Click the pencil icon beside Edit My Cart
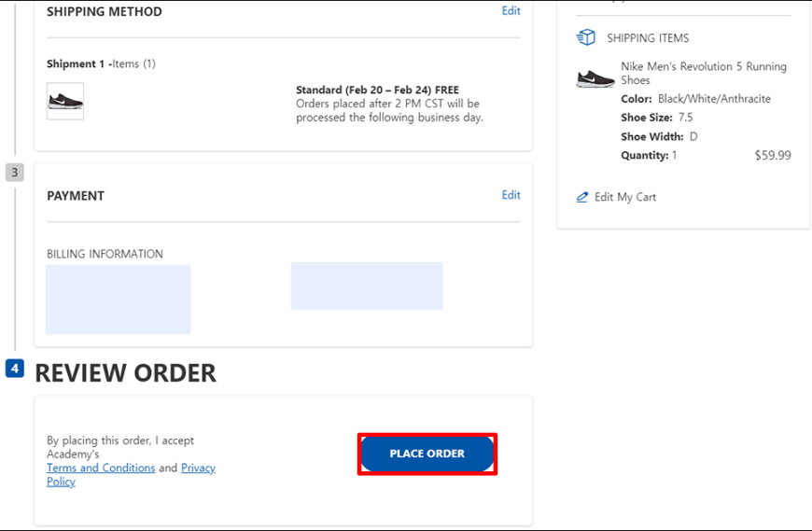Screen dimensions: 812x531 [x=582, y=197]
